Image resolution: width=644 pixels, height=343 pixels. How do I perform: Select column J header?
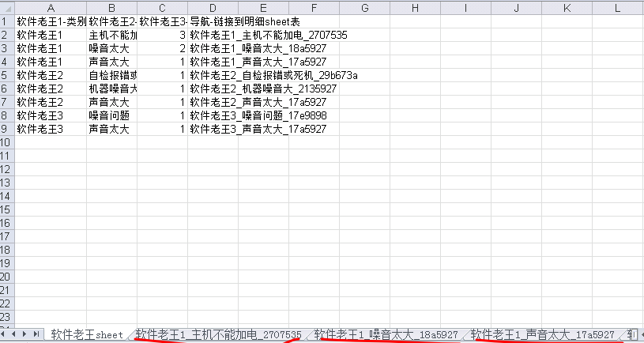coord(516,8)
